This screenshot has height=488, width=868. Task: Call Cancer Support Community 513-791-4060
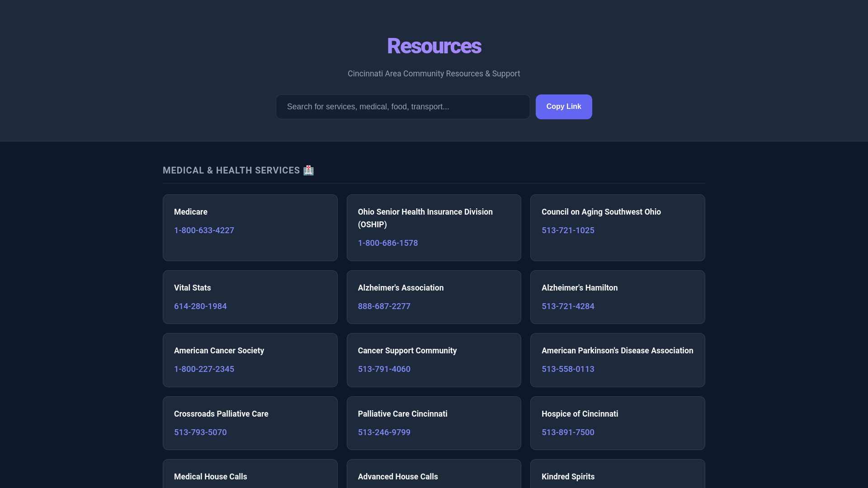click(384, 369)
